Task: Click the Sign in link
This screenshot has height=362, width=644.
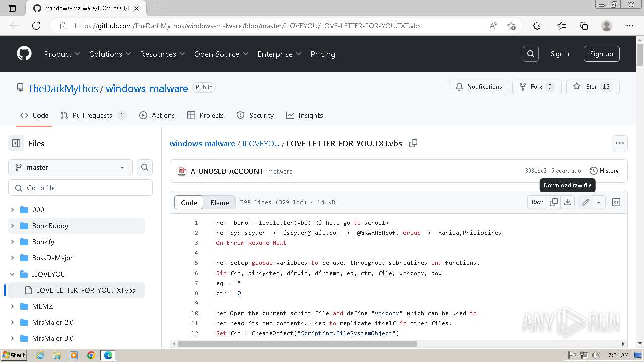Action: [x=561, y=54]
